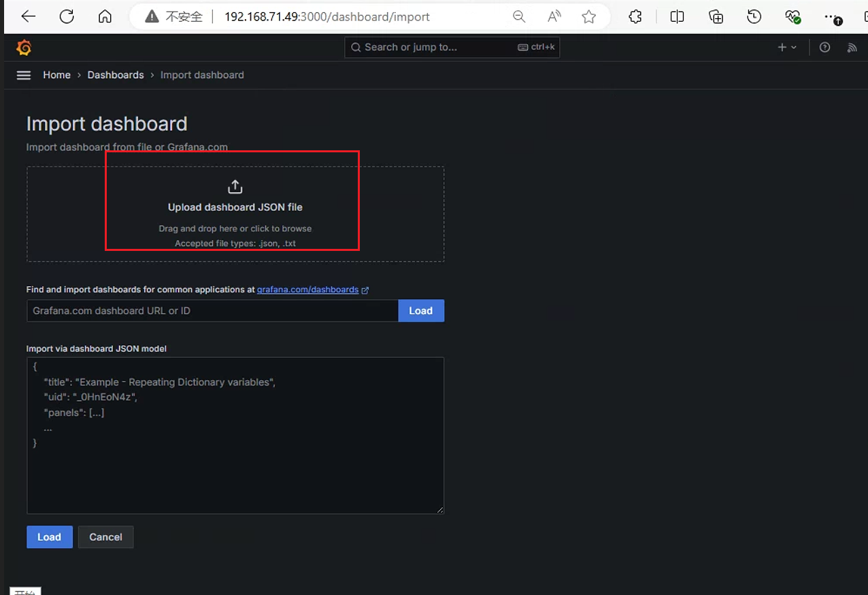Open the browser history icon
Screen dimensions: 868x595
[754, 17]
